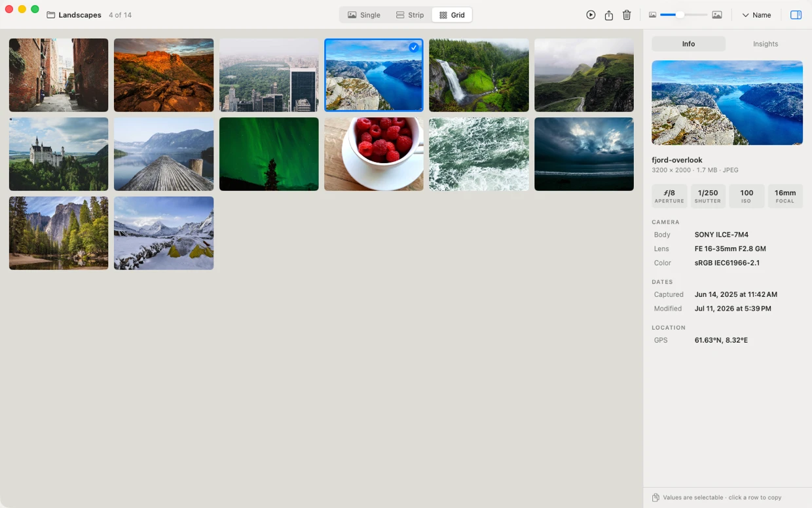The height and width of the screenshot is (508, 812).
Task: Click the 4 of 14 counter
Action: point(120,15)
